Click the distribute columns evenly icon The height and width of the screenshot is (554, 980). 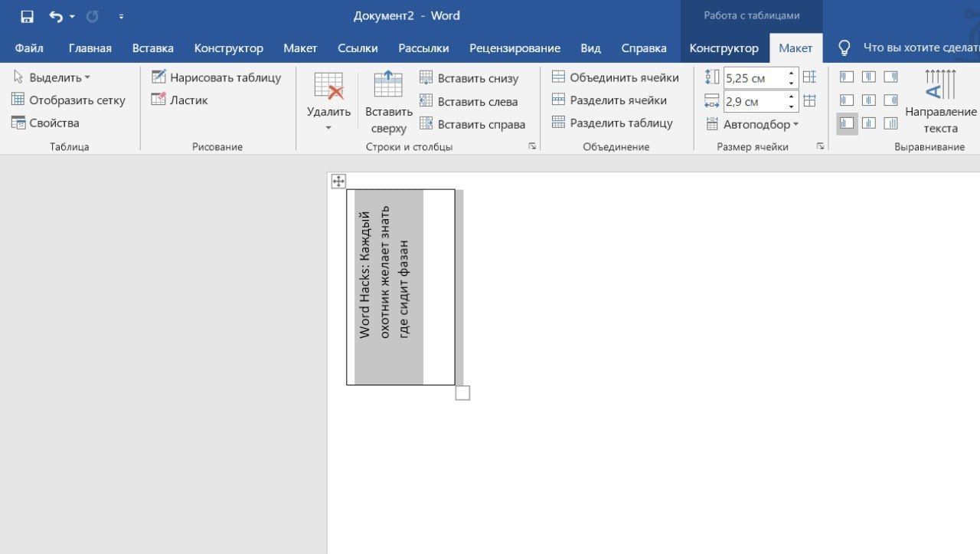coord(809,100)
